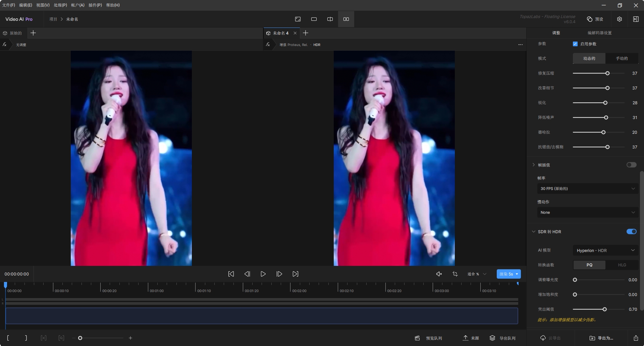This screenshot has height=346, width=644.
Task: Open 导出队列 export queue
Action: (x=502, y=338)
